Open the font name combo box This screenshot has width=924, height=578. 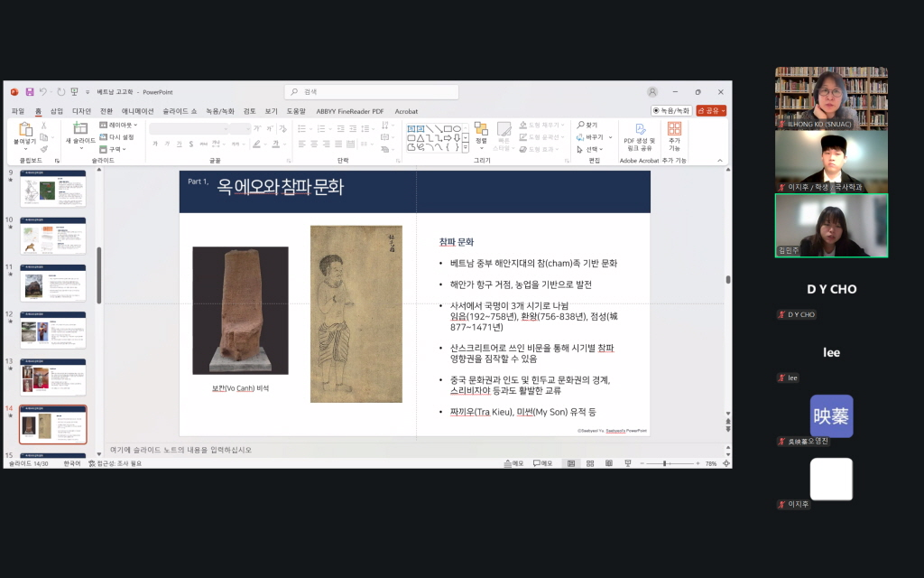pos(189,128)
